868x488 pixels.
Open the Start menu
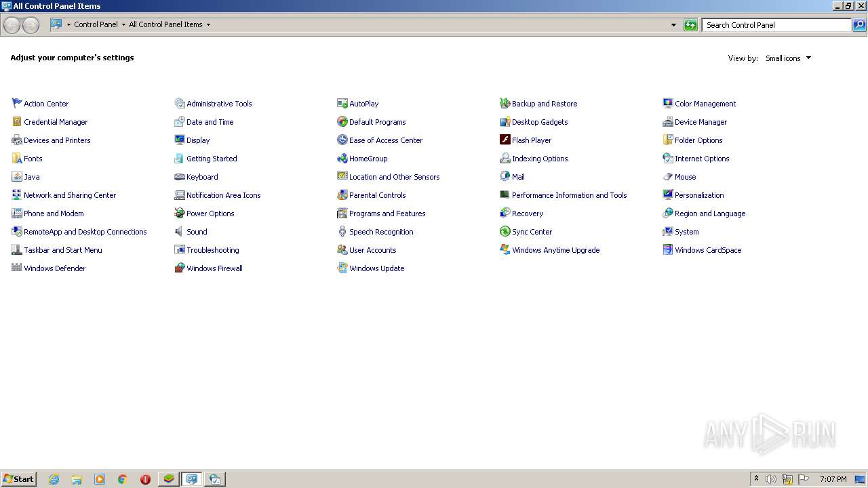(x=18, y=479)
